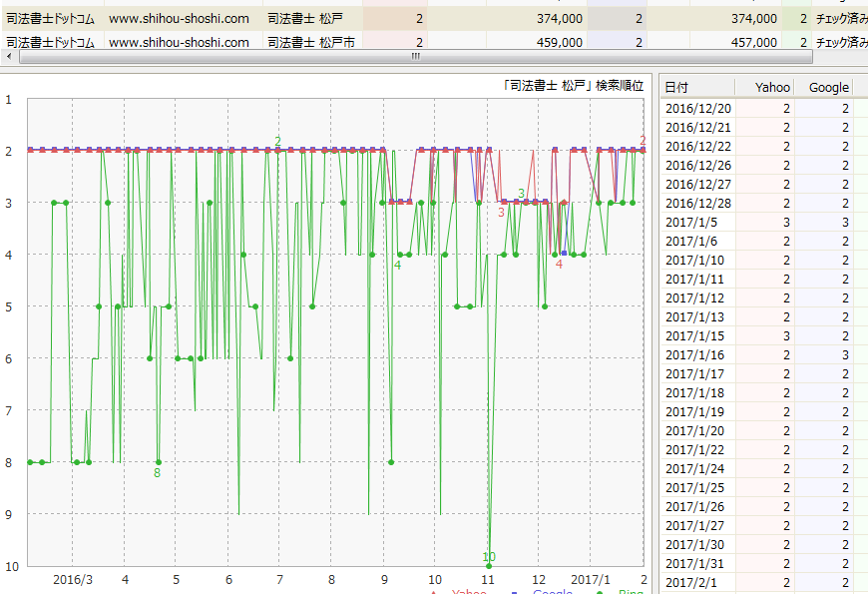868x594 pixels.
Task: Select the 2017/1/22 date row
Action: tap(764, 450)
